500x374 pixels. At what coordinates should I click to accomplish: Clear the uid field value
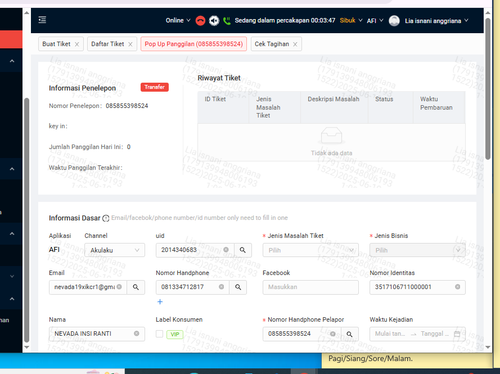pos(226,250)
